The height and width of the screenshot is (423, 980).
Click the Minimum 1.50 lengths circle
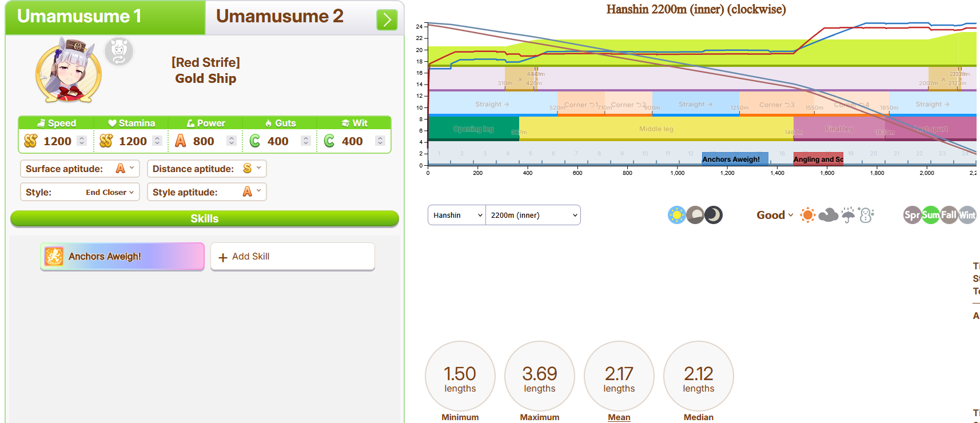click(460, 376)
